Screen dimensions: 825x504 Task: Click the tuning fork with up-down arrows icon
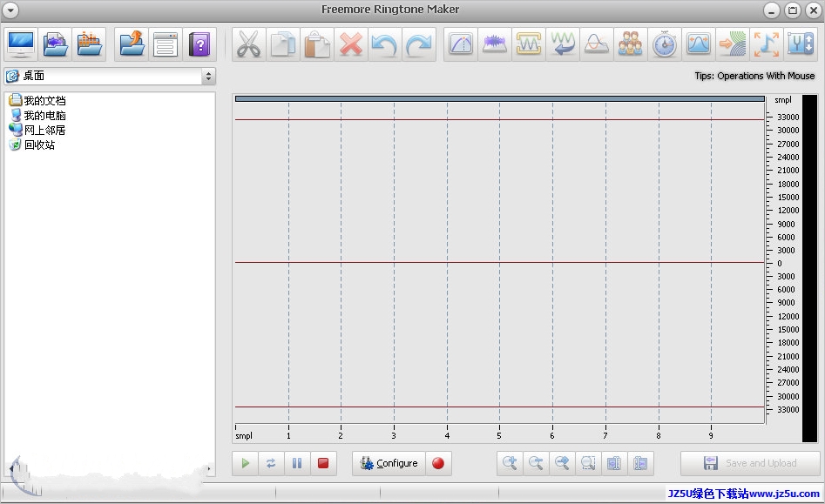click(801, 44)
